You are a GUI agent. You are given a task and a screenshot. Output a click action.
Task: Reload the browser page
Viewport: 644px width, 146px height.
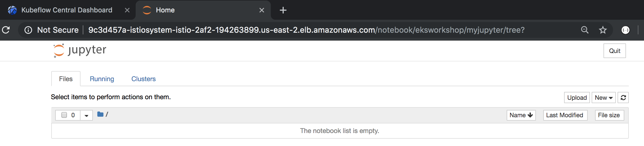click(x=6, y=30)
